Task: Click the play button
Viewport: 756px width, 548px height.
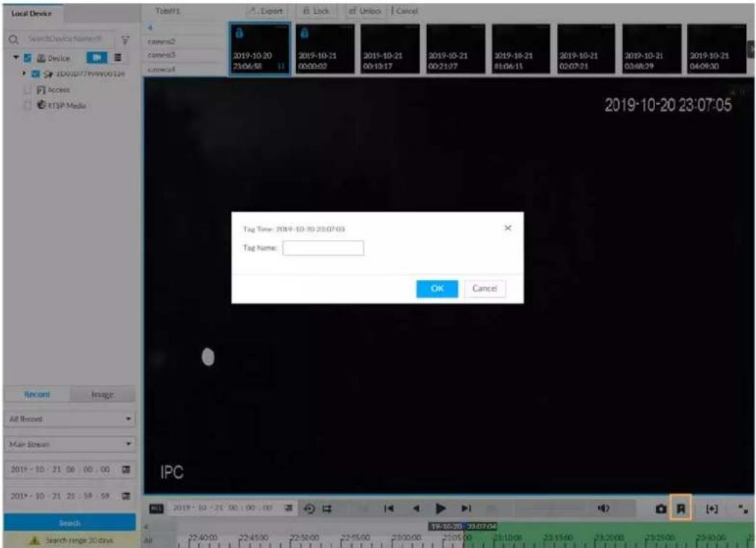Action: click(440, 508)
